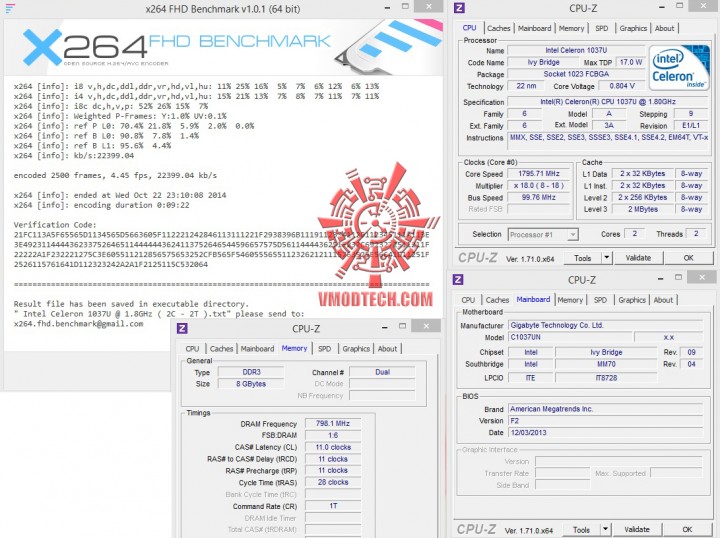Viewport: 720px width, 538px height.
Task: Click the memory Size 8 GBytes value
Action: [251, 384]
